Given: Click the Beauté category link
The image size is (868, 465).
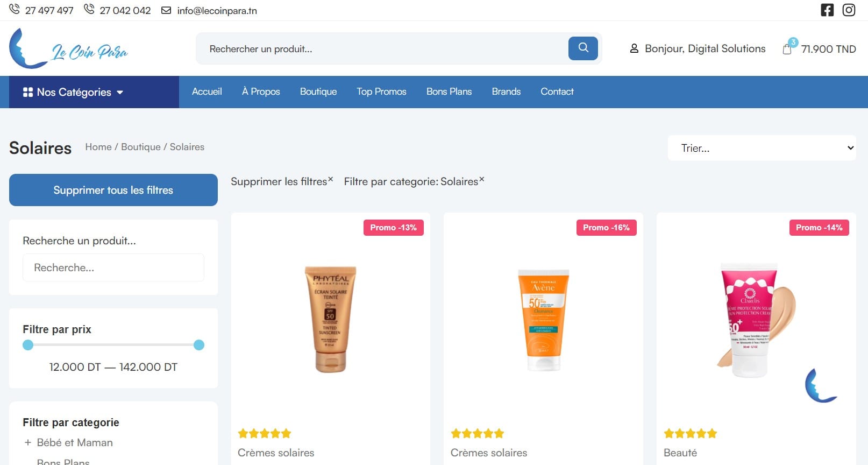Looking at the screenshot, I should tap(680, 453).
